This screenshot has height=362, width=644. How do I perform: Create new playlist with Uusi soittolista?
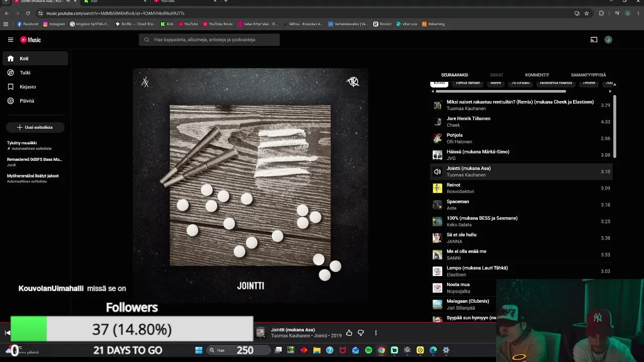(x=35, y=127)
